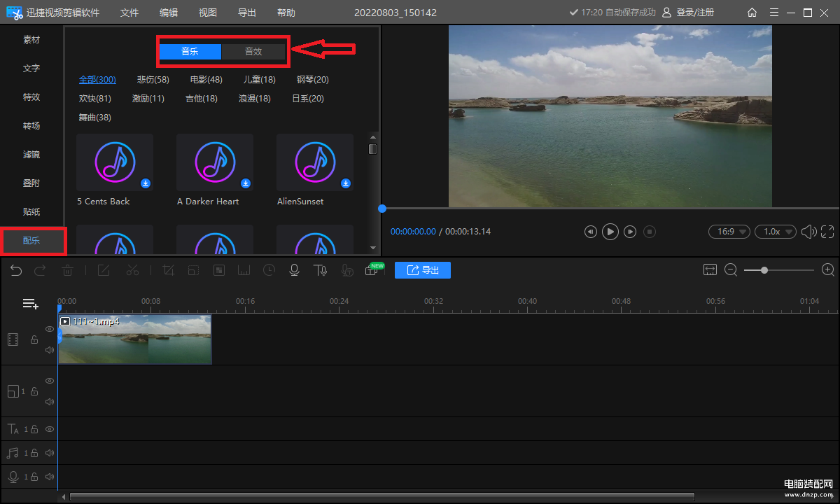The image size is (840, 504).
Task: Switch to the 音效 tab
Action: (253, 51)
